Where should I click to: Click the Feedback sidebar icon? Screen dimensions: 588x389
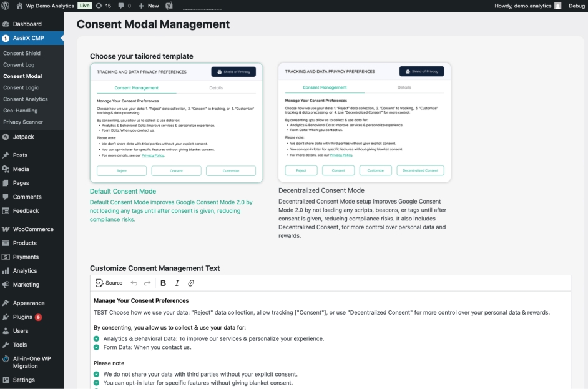pos(6,211)
